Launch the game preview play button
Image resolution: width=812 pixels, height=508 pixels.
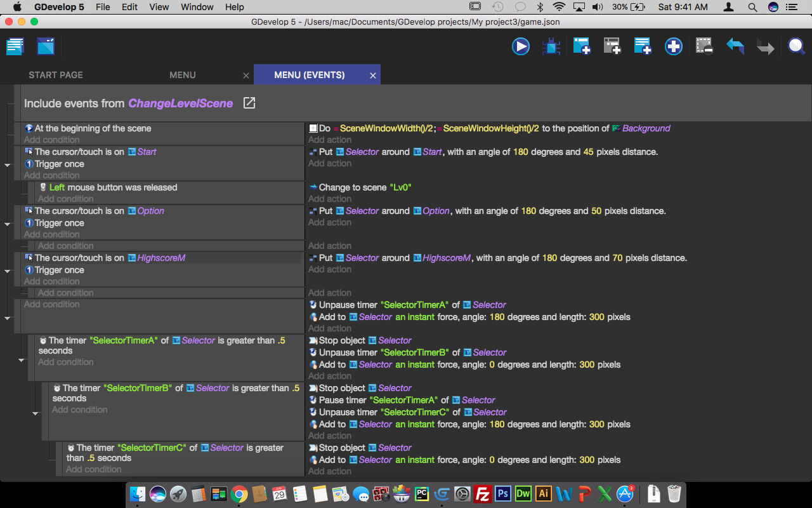(521, 46)
